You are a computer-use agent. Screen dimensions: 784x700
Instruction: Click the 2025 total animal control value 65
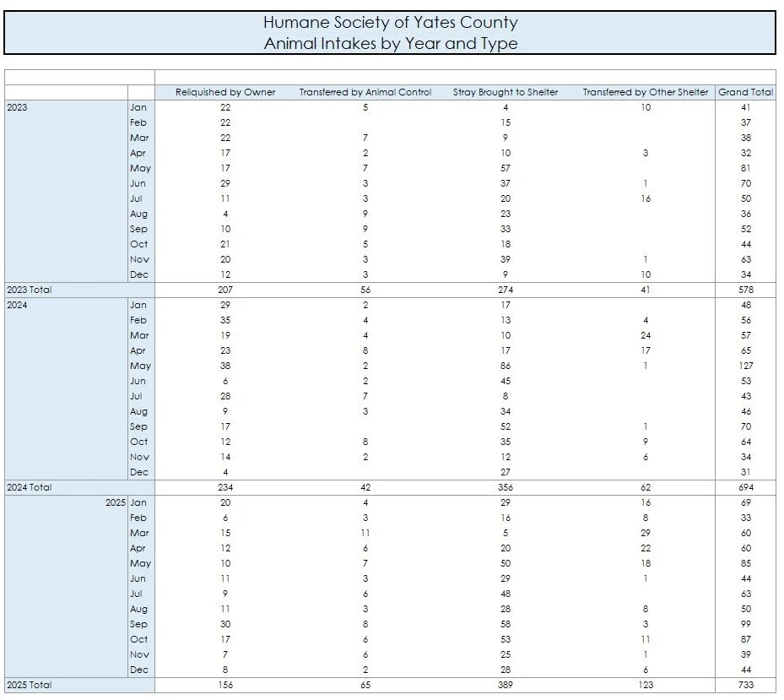pyautogui.click(x=365, y=685)
